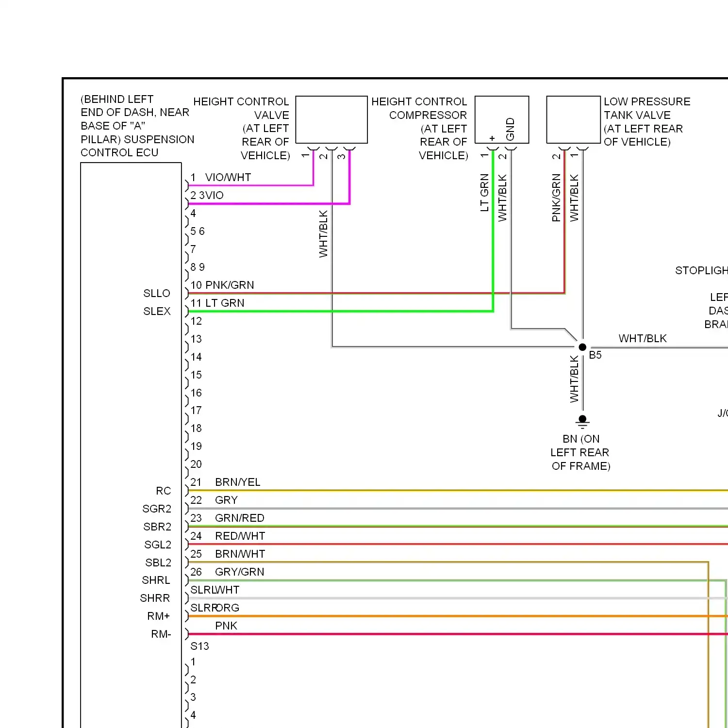Click the BRN/WHT wire label

click(240, 554)
